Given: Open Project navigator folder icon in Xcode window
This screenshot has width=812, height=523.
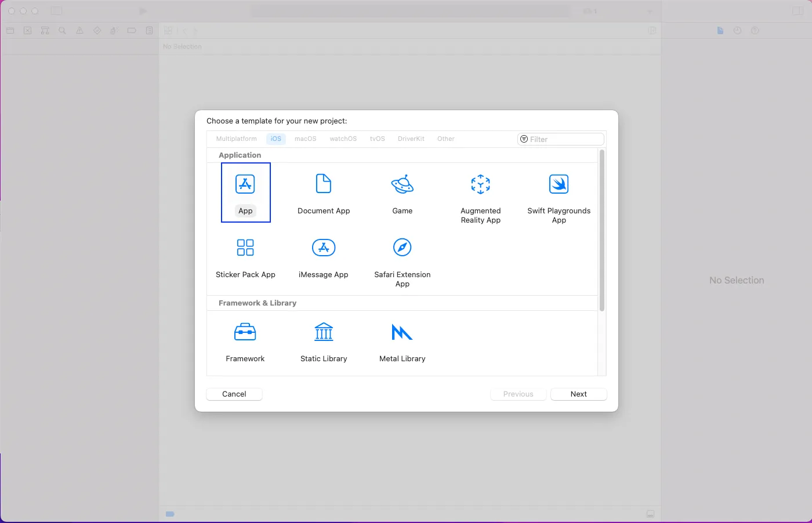Looking at the screenshot, I should pyautogui.click(x=10, y=31).
